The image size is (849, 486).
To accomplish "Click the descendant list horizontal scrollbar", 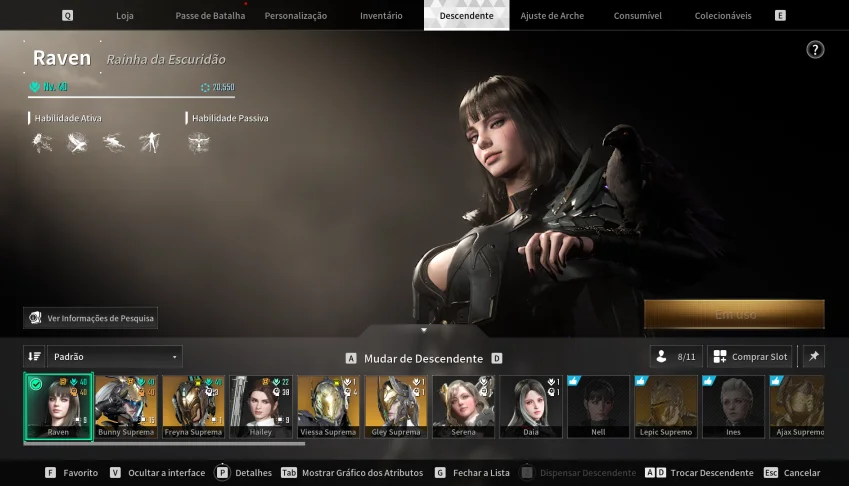I will (164, 444).
